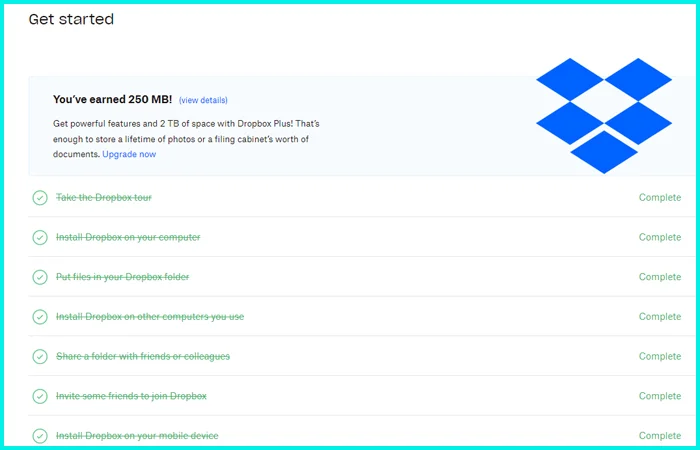Open Install Dropbox on your mobile device step
The height and width of the screenshot is (450, 700).
(137, 436)
